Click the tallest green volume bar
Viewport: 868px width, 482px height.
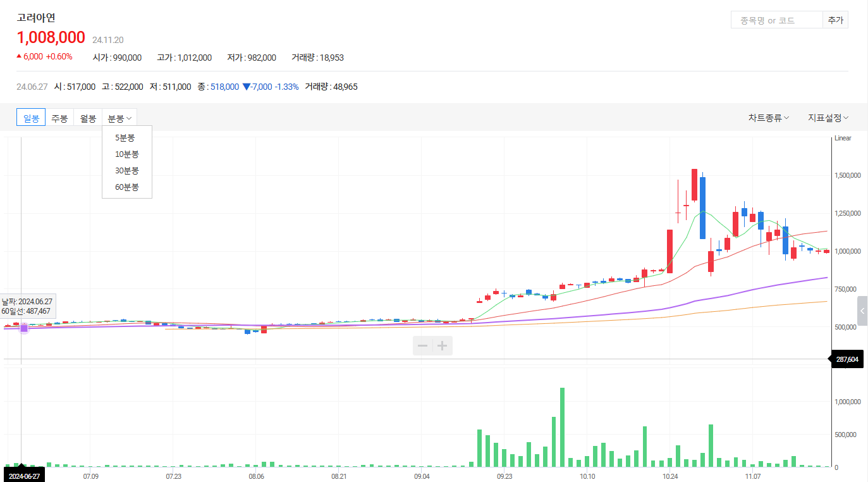click(x=562, y=428)
